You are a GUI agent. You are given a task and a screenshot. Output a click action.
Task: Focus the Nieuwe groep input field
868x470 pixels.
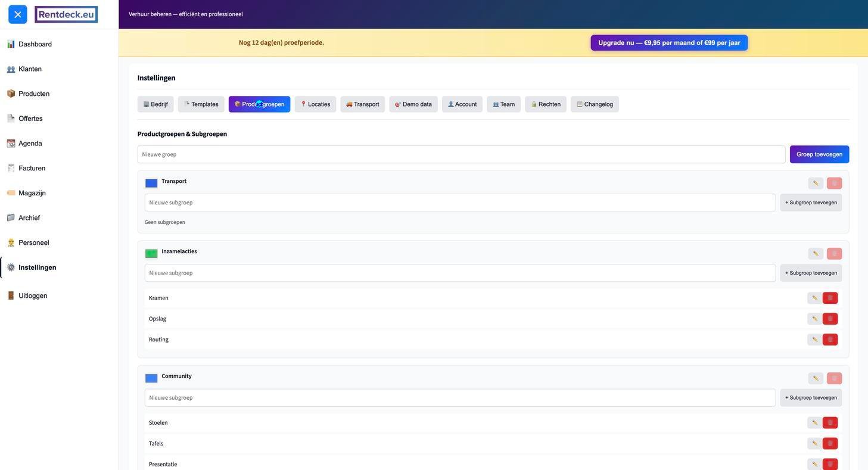pyautogui.click(x=461, y=154)
